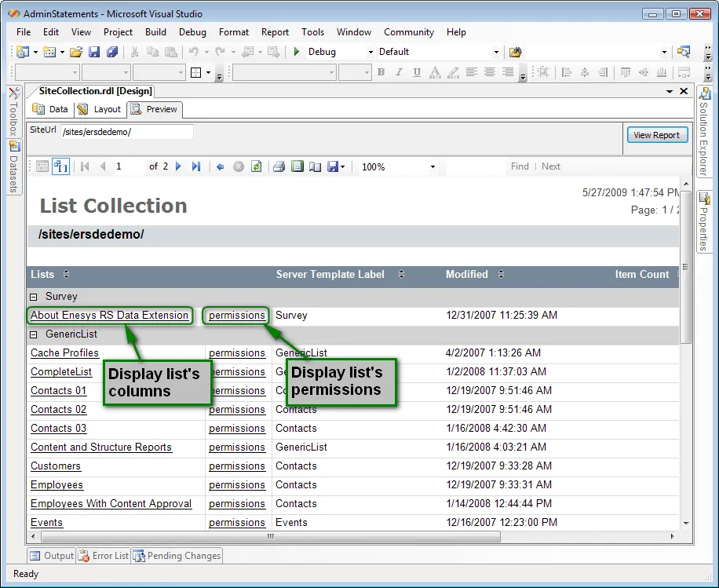This screenshot has width=719, height=588.
Task: Toggle the Print Layout view icon
Action: click(x=297, y=166)
